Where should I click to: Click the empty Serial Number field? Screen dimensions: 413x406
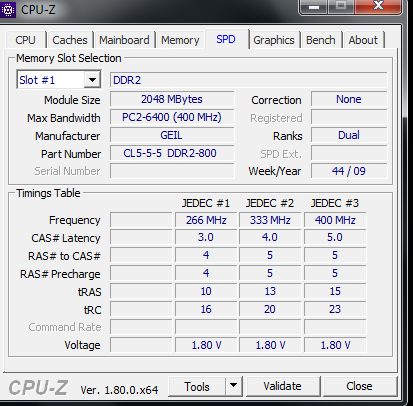(x=172, y=171)
